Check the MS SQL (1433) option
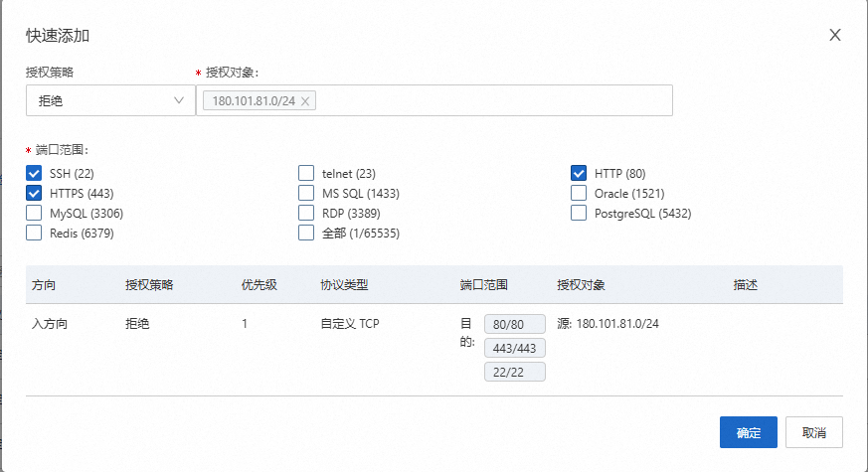This screenshot has width=868, height=472. [306, 193]
